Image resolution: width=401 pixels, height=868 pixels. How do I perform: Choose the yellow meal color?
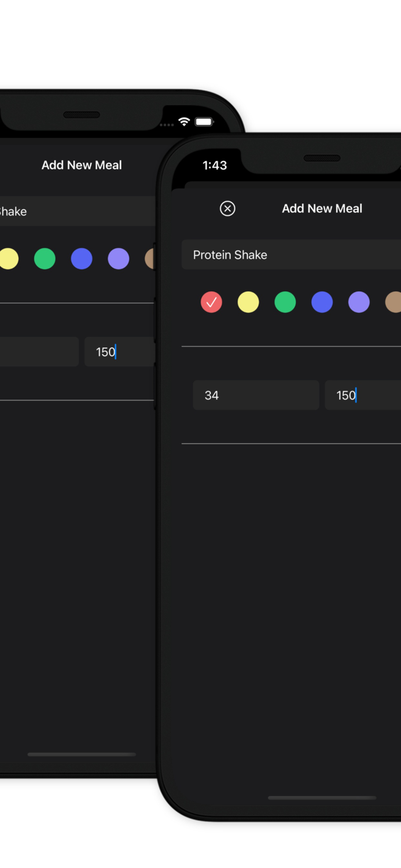coord(248,302)
